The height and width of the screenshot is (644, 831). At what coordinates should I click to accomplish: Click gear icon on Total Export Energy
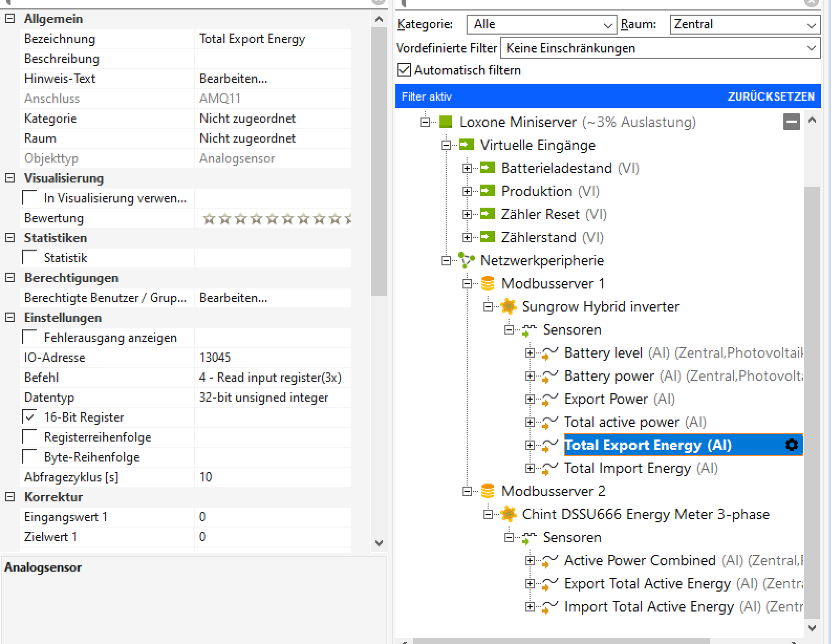791,445
